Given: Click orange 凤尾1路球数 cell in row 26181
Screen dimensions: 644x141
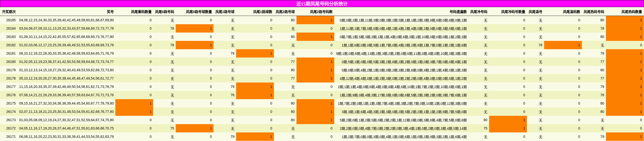Looking at the screenshot, I should 255,53.
